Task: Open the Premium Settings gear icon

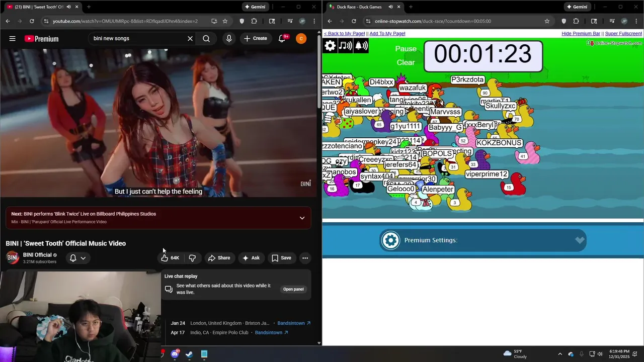Action: (390, 240)
